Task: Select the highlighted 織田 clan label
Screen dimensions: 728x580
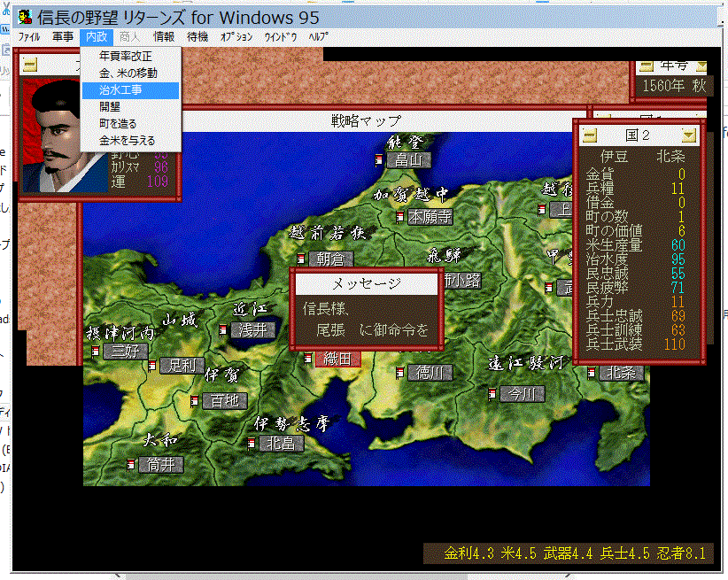Action: 338,359
